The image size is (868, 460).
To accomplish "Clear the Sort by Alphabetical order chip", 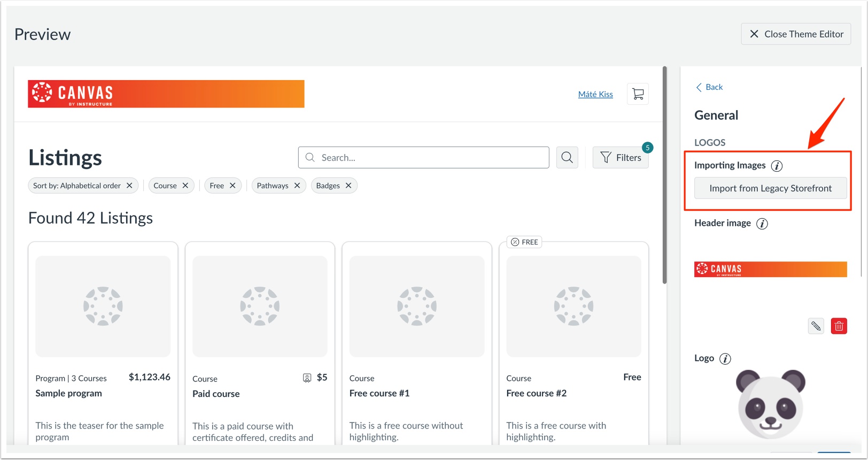I will [x=129, y=186].
